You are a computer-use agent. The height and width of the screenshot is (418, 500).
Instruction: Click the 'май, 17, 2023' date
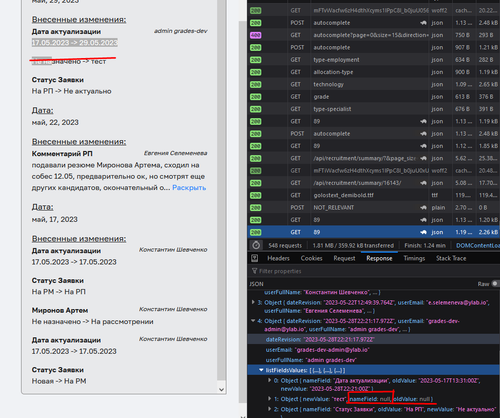click(x=55, y=219)
